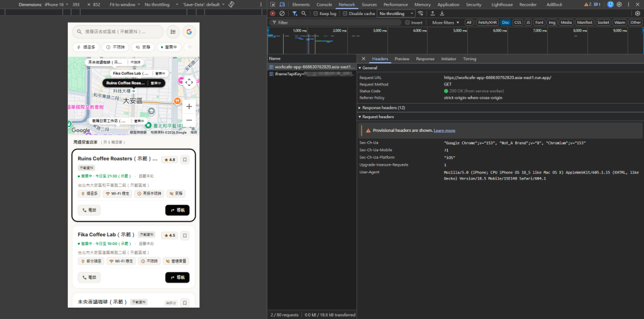Open the Timing tab in request details
Image resolution: width=644 pixels, height=319 pixels.
pyautogui.click(x=469, y=59)
